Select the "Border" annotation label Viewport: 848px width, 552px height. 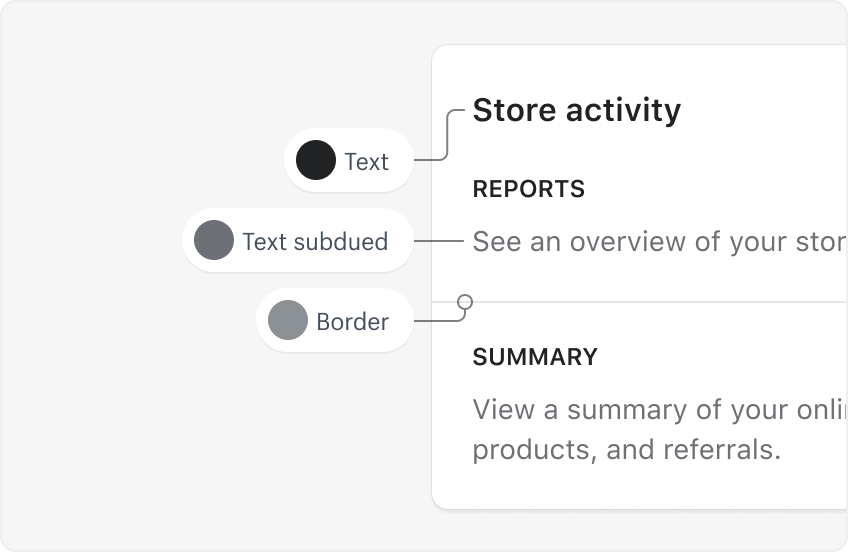tap(352, 321)
